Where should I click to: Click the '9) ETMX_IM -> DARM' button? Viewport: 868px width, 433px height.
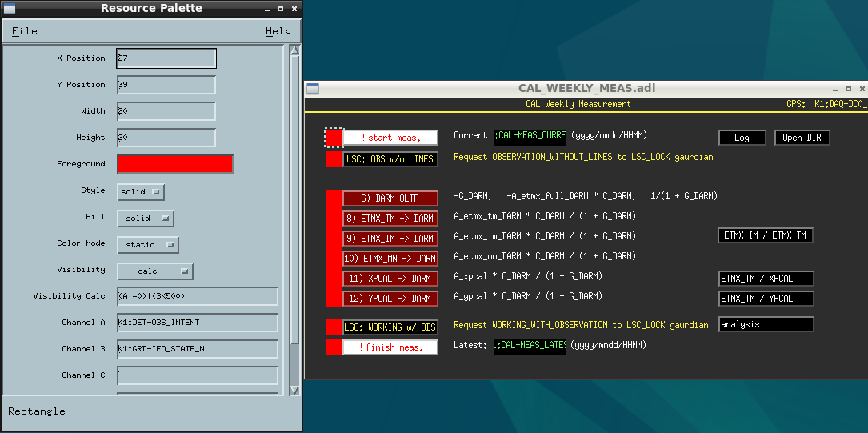coord(390,238)
